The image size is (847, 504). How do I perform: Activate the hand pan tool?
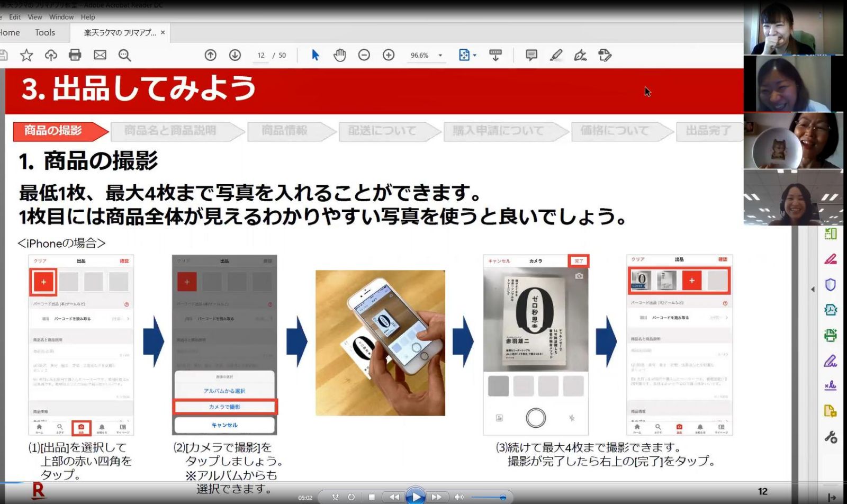340,55
